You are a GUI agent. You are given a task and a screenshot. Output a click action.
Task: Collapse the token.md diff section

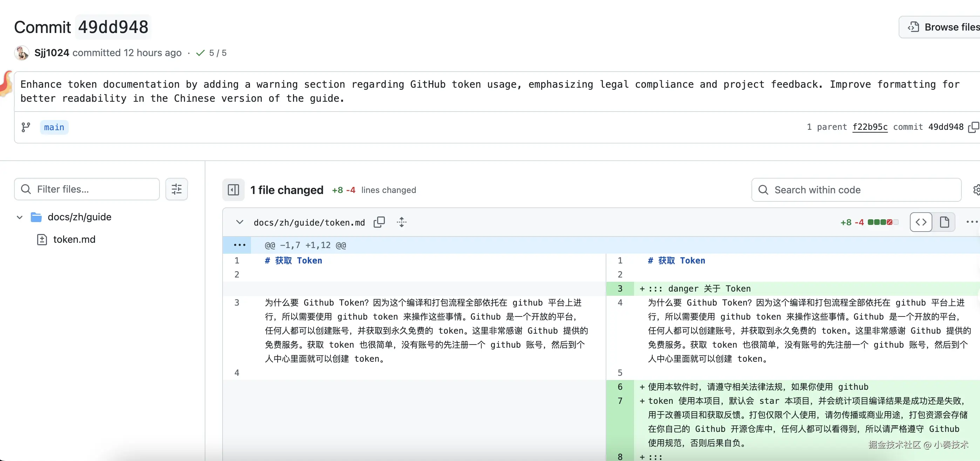tap(240, 222)
